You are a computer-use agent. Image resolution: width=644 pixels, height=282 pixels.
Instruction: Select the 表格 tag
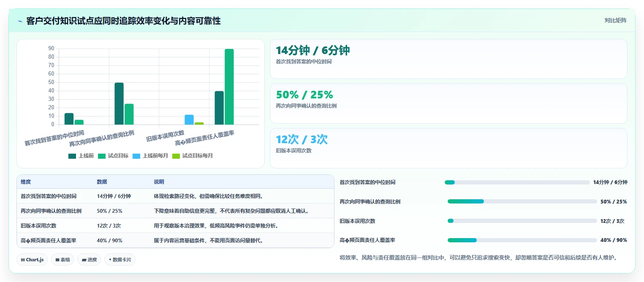click(x=62, y=260)
